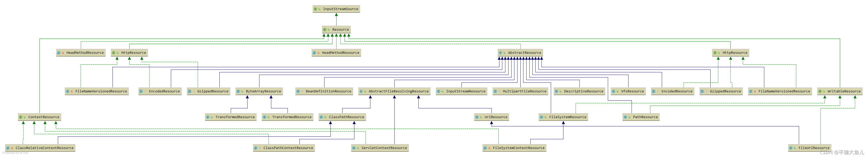868x157 pixels.
Task: Click the class icon on AbstractResource node
Action: tap(500, 53)
